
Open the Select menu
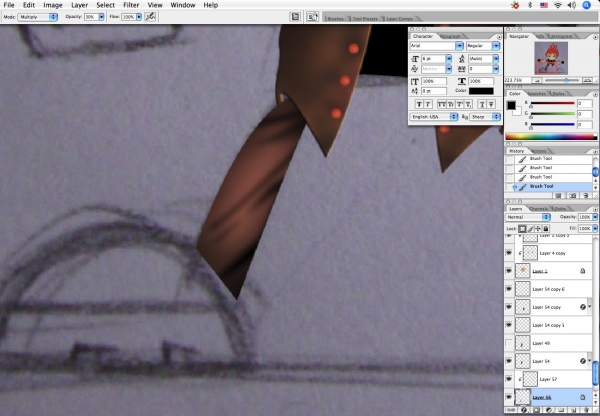[105, 5]
